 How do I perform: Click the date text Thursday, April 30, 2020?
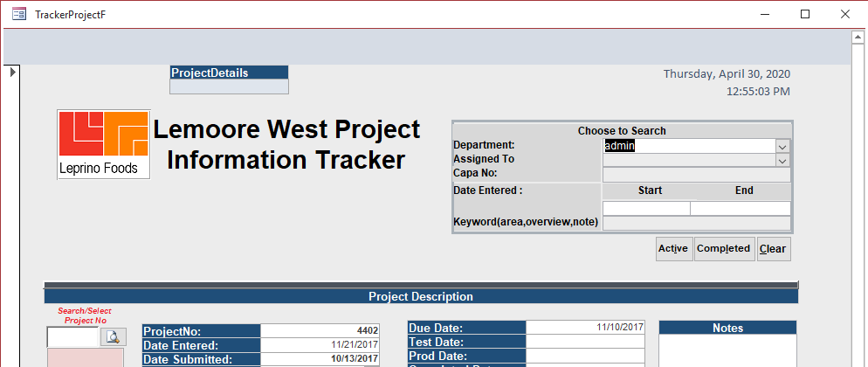727,73
